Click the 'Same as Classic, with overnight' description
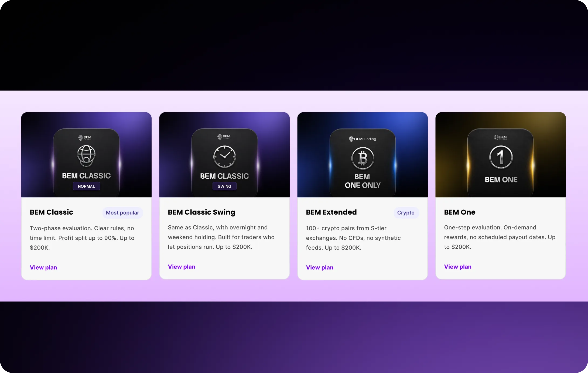 point(221,237)
